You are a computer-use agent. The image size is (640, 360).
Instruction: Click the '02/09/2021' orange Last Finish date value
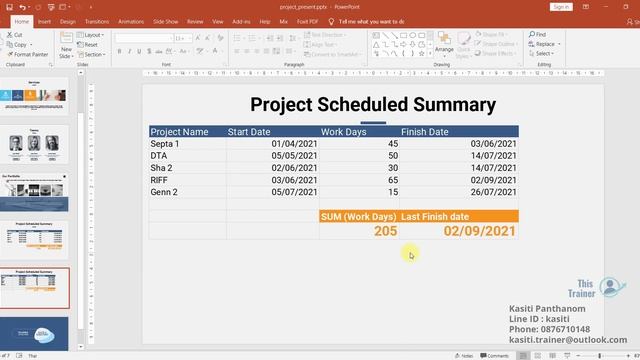point(480,231)
